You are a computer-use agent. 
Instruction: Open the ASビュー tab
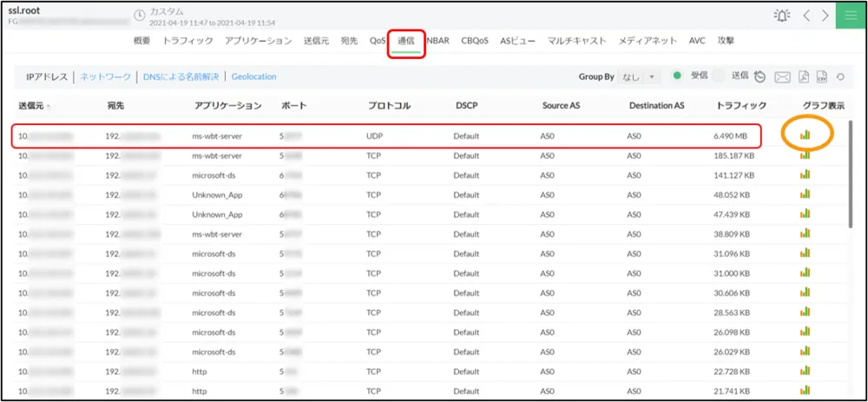coord(517,41)
